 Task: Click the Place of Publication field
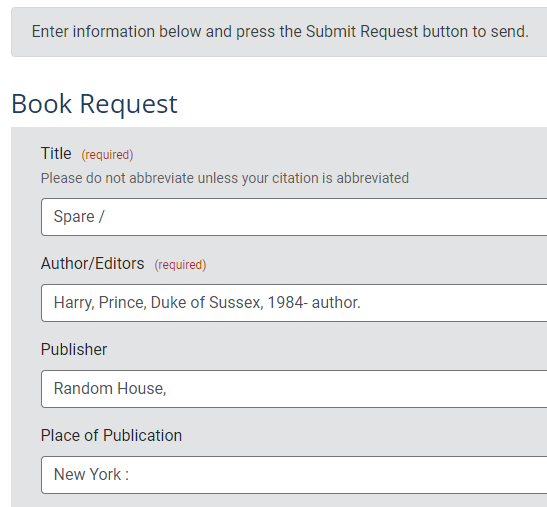tap(294, 475)
